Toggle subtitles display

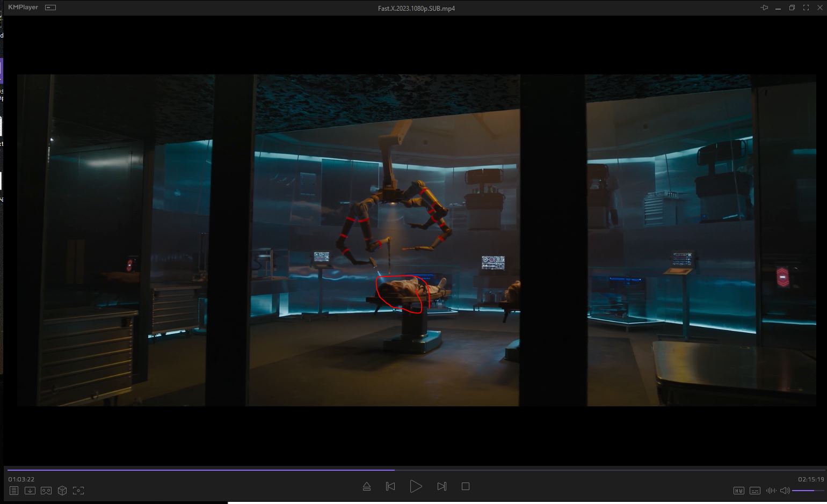(x=755, y=491)
